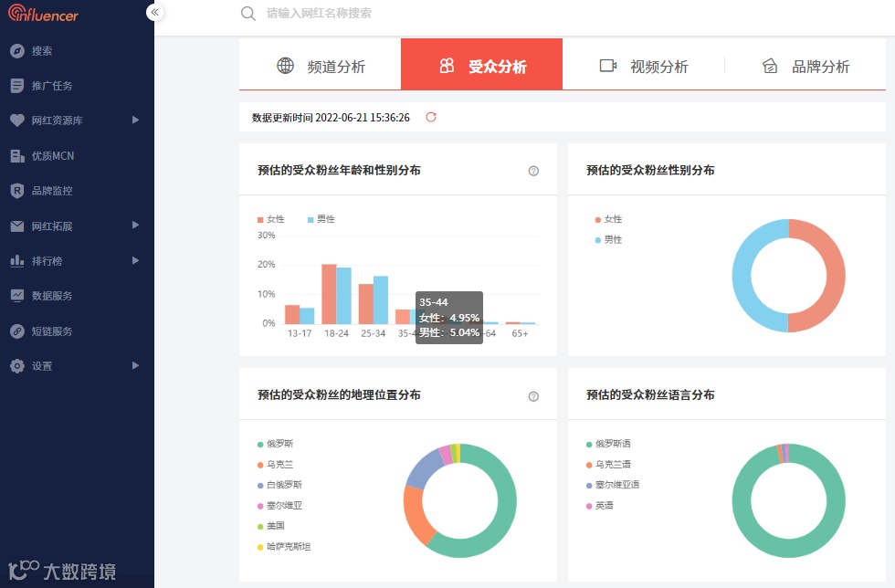The width and height of the screenshot is (895, 588).
Task: Toggle 女性 legend in gender donut chart
Action: pyautogui.click(x=608, y=219)
